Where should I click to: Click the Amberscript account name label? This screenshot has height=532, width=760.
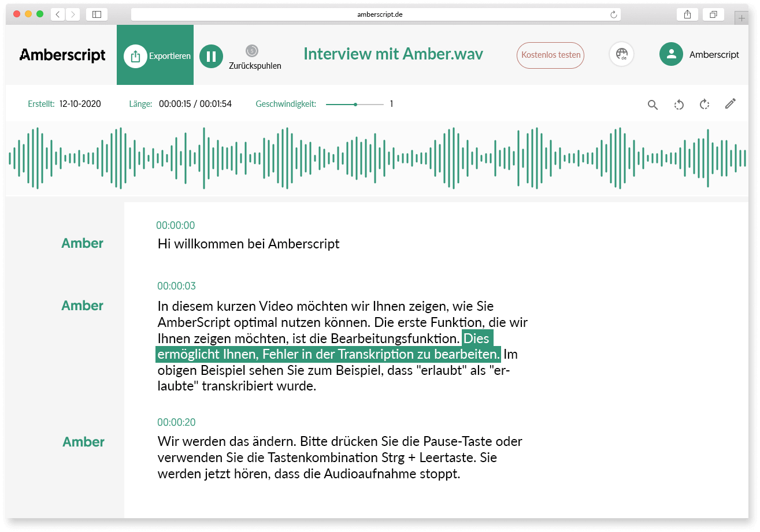coord(714,55)
